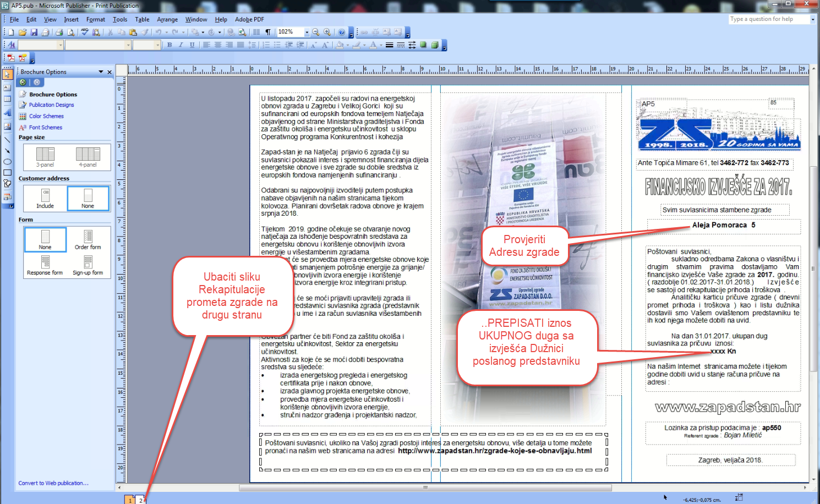Open Color Schemes link

[46, 116]
